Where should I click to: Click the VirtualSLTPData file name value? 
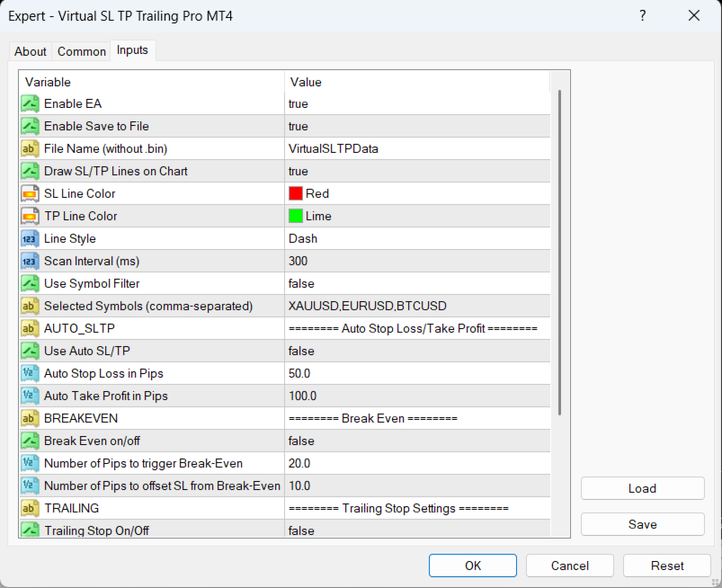coord(334,148)
